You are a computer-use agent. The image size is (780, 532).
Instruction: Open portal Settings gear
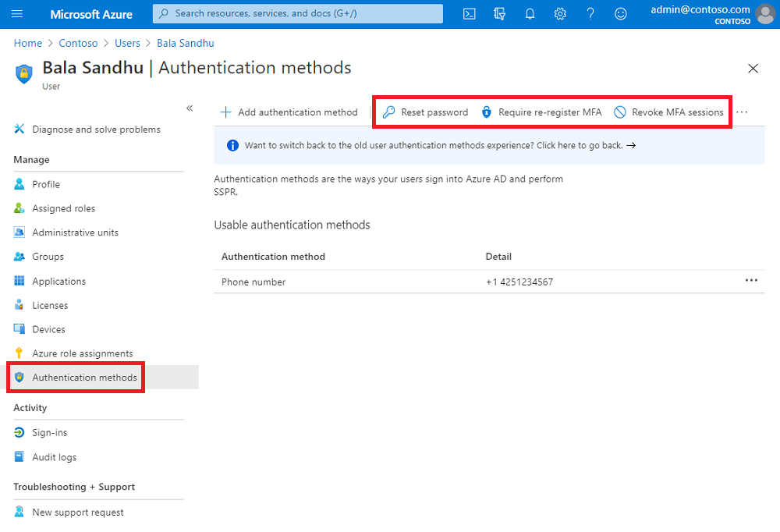[560, 13]
